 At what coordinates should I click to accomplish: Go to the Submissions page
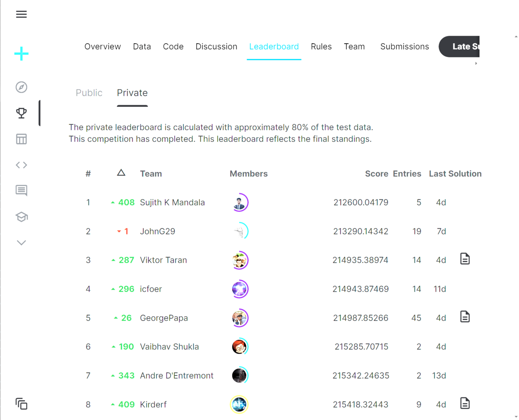click(x=404, y=46)
